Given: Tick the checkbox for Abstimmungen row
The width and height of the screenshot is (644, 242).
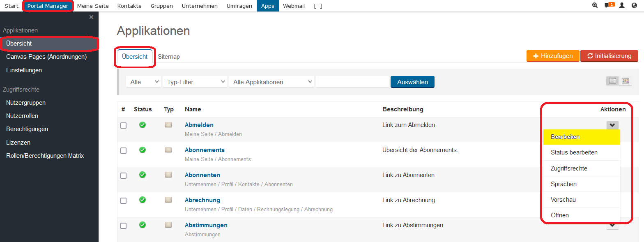Looking at the screenshot, I should pos(123,226).
